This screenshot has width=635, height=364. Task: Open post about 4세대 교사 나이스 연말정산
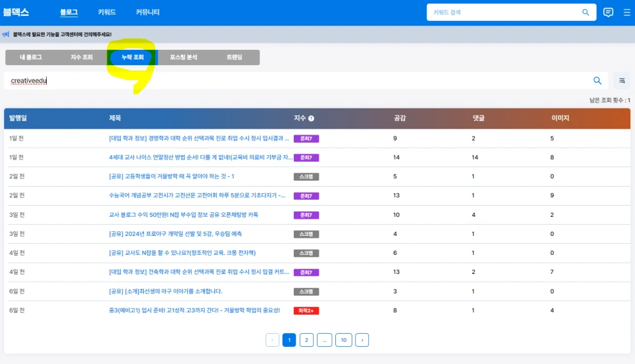200,157
